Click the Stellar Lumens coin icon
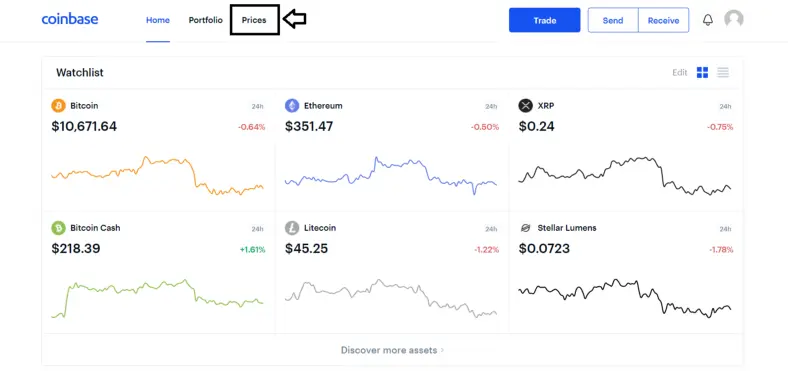 coord(526,228)
